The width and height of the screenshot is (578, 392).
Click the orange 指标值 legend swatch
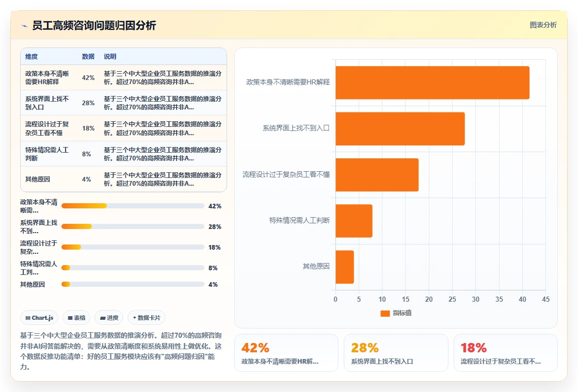click(x=385, y=313)
